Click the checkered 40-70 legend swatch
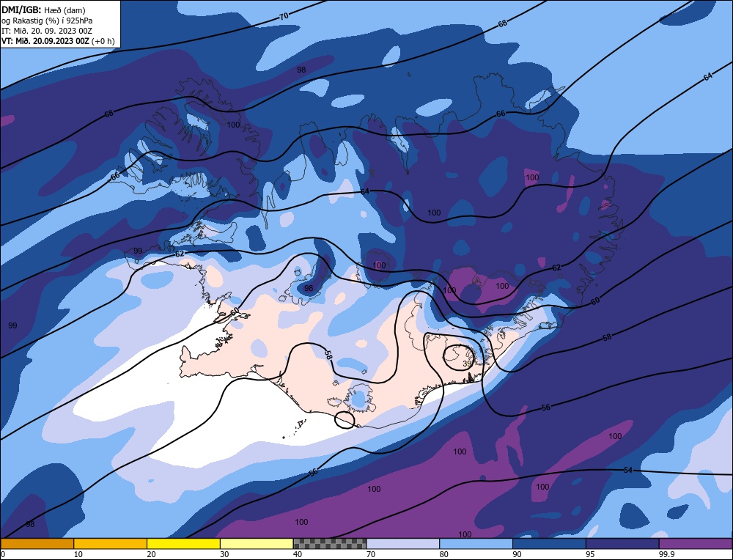733x560 pixels. (x=330, y=544)
